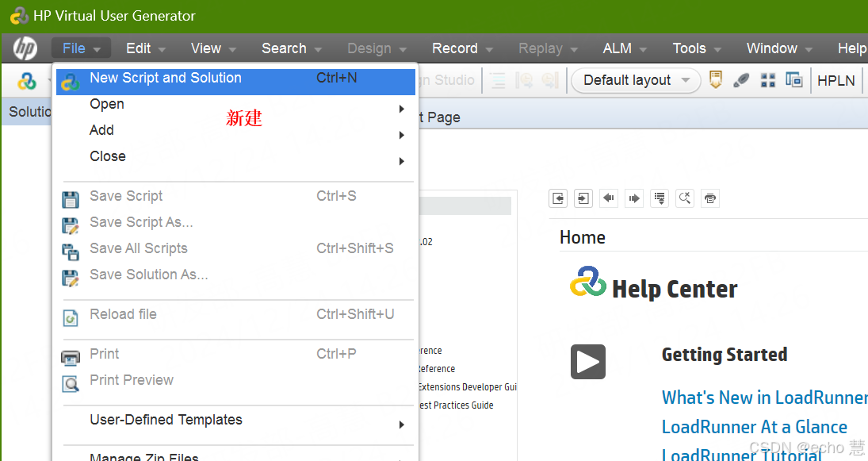The height and width of the screenshot is (461, 868).
Task: Click the Print Preview magnifier icon
Action: pos(71,383)
